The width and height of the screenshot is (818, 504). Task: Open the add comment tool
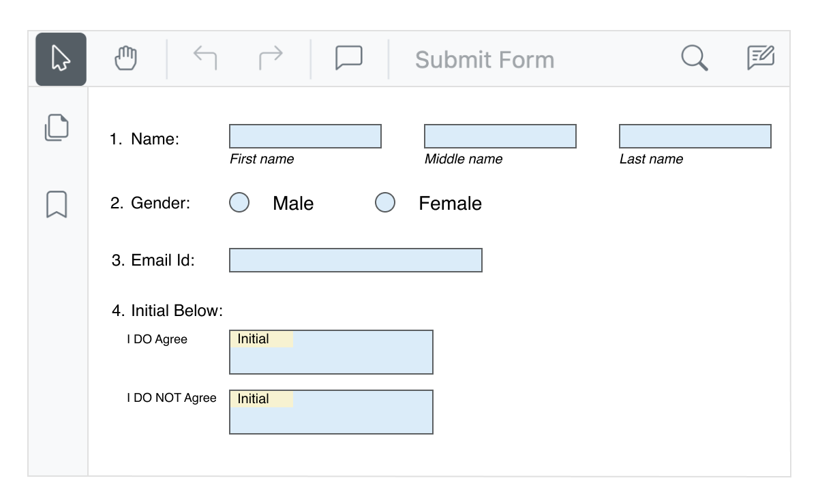[348, 58]
